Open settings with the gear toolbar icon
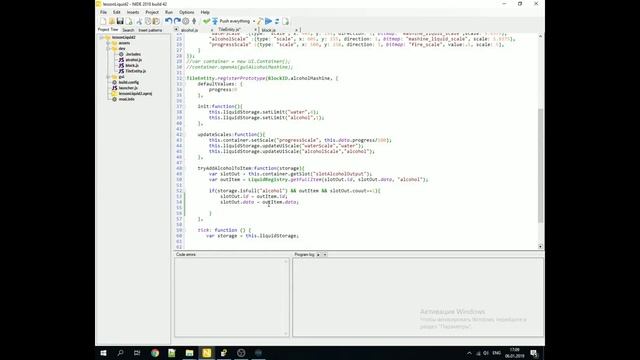Screen dimensions: 640x360 click(x=186, y=21)
